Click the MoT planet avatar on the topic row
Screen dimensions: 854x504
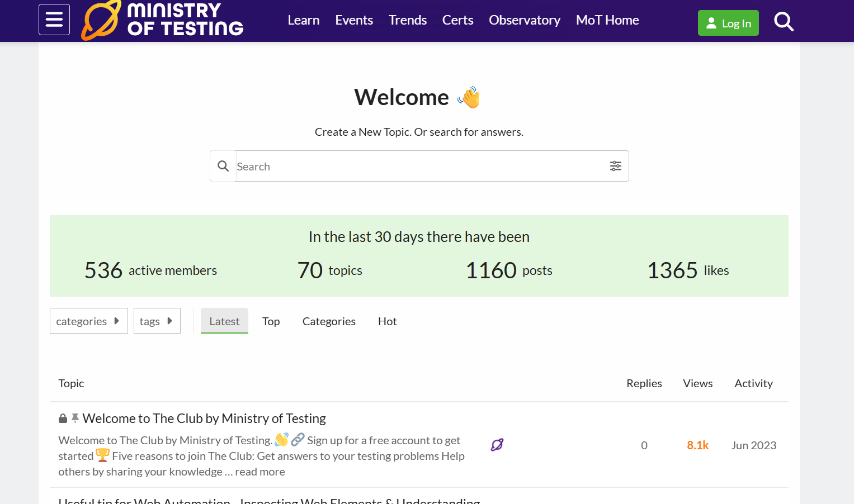497,445
